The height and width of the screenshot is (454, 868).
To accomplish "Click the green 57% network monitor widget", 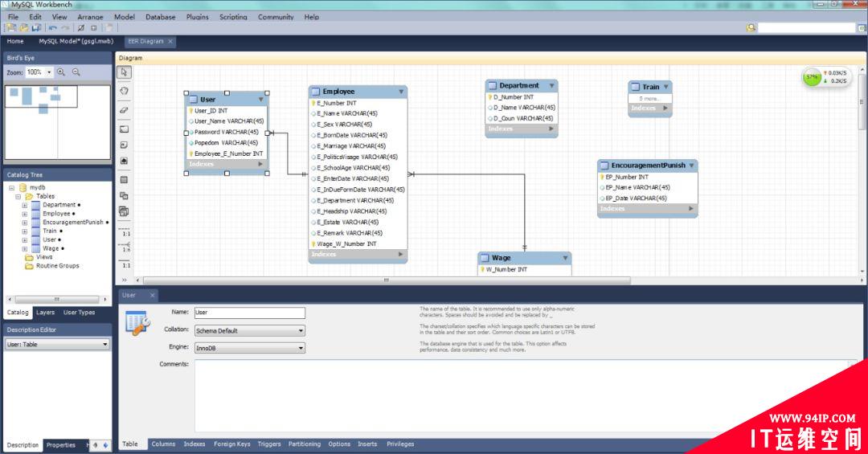I will 812,77.
